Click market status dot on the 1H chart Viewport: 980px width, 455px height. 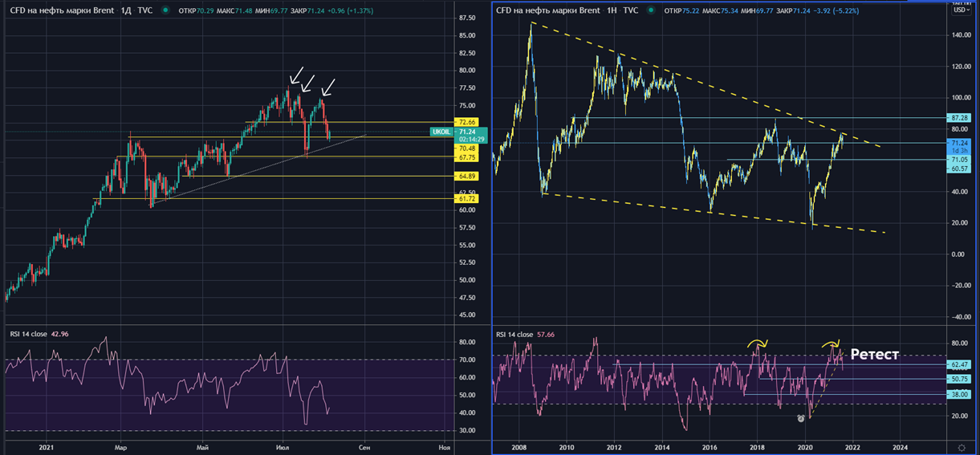pos(653,10)
